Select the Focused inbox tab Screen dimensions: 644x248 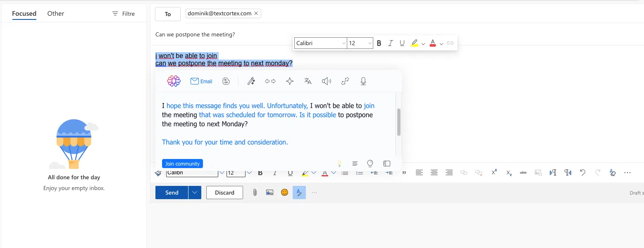(24, 14)
